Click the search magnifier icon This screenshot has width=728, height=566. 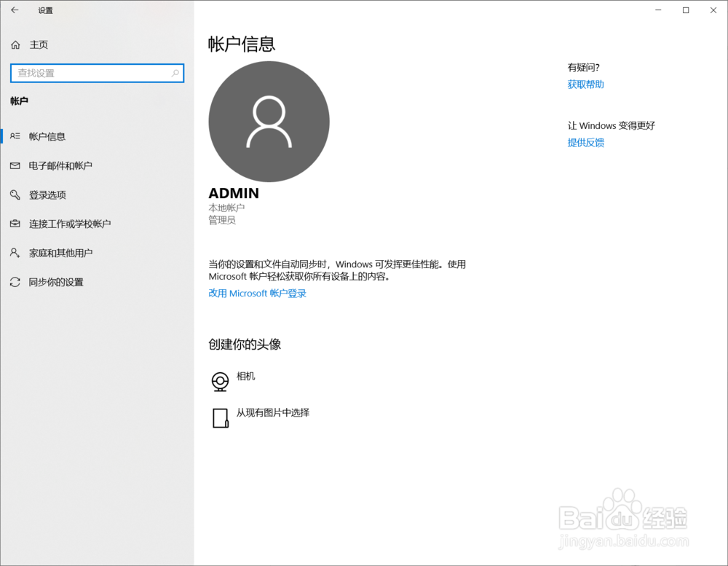(175, 73)
